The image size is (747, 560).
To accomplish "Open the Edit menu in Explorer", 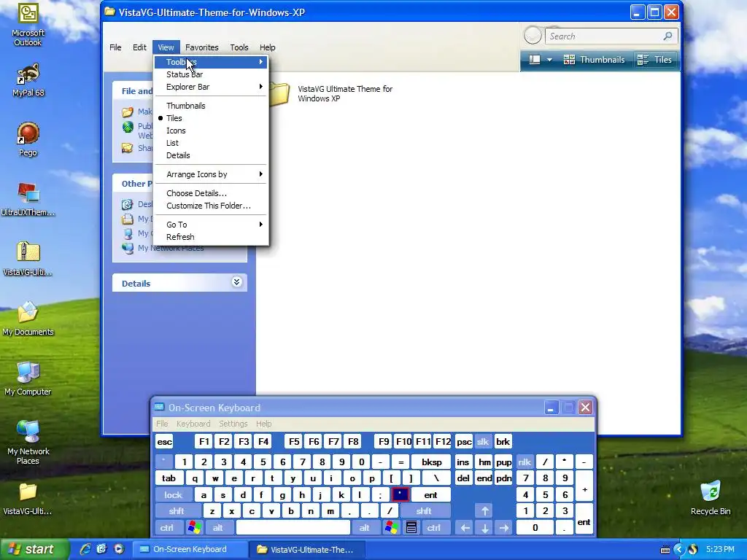I will [139, 47].
